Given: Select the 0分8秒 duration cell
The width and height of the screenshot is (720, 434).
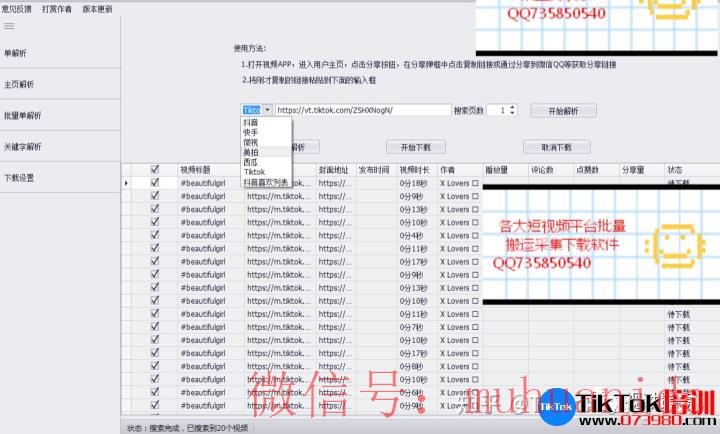Looking at the screenshot, I should tap(417, 366).
